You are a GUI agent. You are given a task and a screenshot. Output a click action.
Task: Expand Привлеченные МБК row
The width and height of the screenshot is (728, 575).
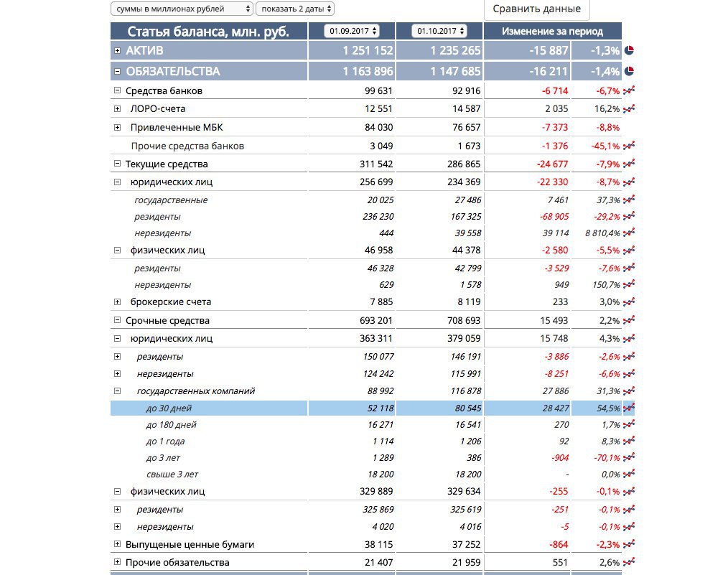point(118,127)
